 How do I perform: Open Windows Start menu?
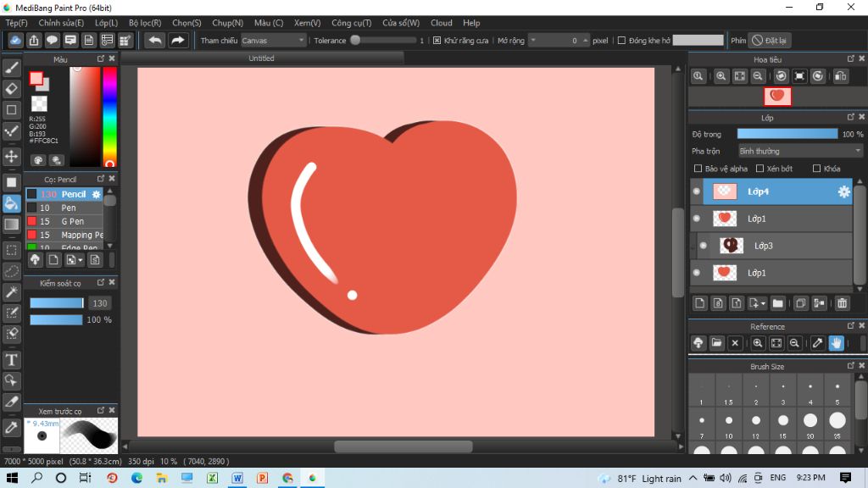coord(12,478)
